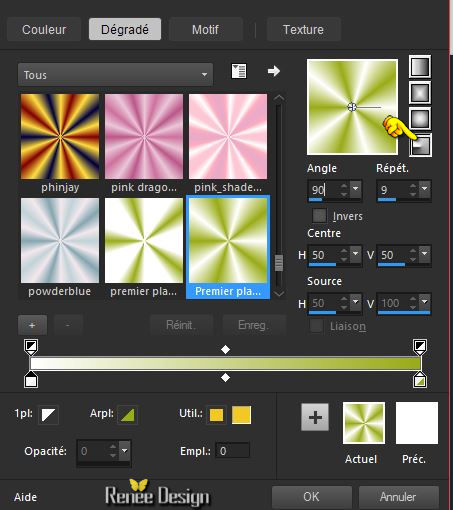Open the Tous category dropdown

click(115, 75)
